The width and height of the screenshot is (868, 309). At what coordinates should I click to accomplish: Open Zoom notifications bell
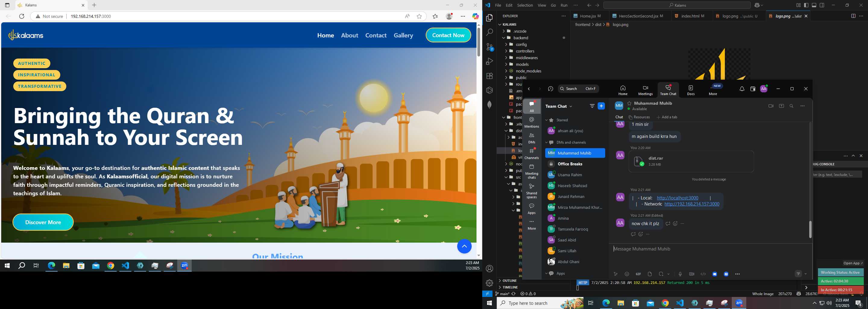(x=742, y=89)
